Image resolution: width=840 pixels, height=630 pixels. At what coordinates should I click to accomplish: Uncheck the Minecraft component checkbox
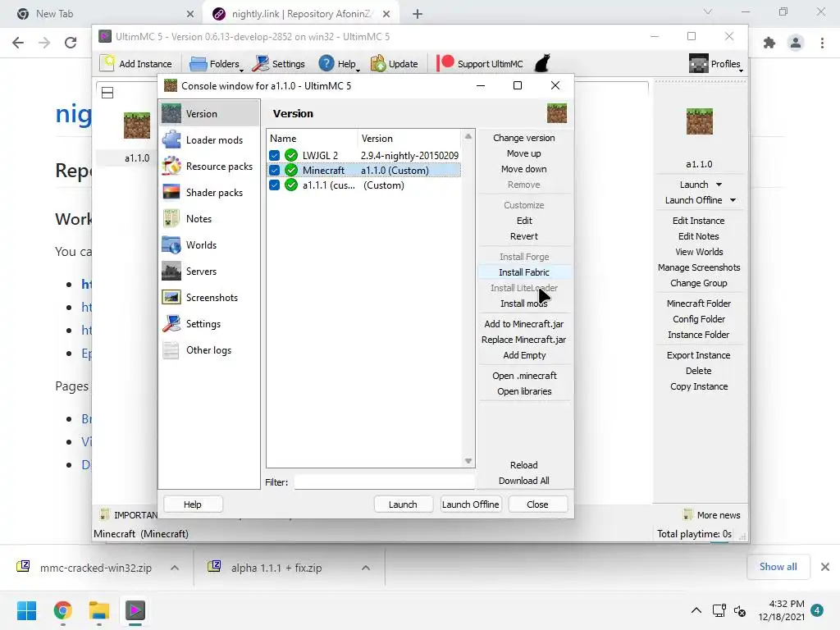coord(274,171)
